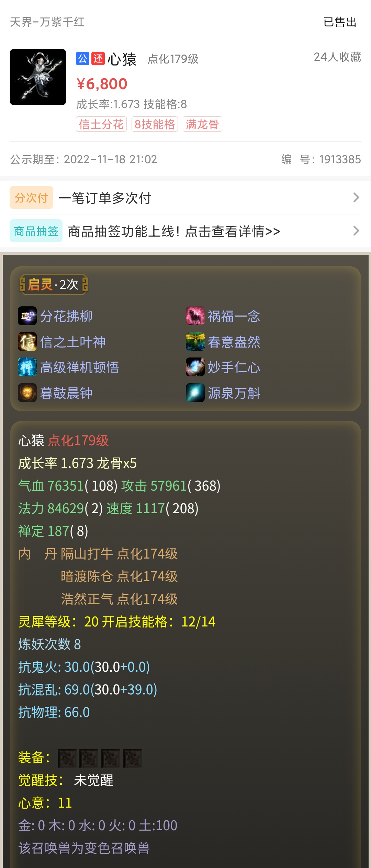Tap the 分花拂柳 skill icon

coord(27,316)
